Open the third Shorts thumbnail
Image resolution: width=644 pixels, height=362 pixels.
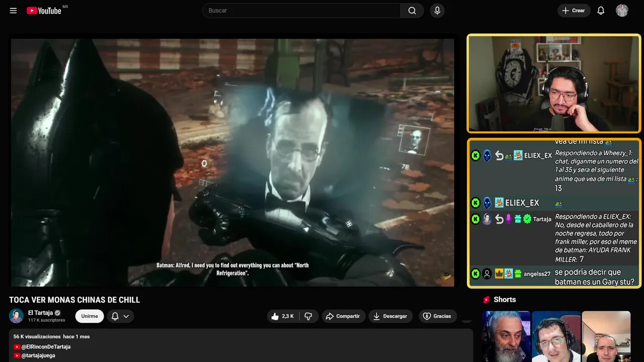tap(606, 336)
